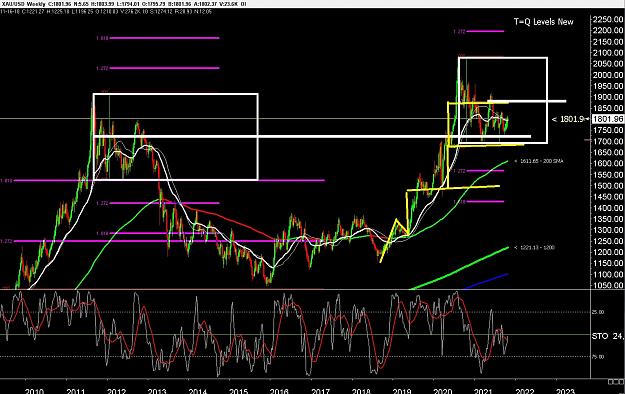Click the 1650.00 price axis label
Screen dimensions: 625x394
coord(608,152)
